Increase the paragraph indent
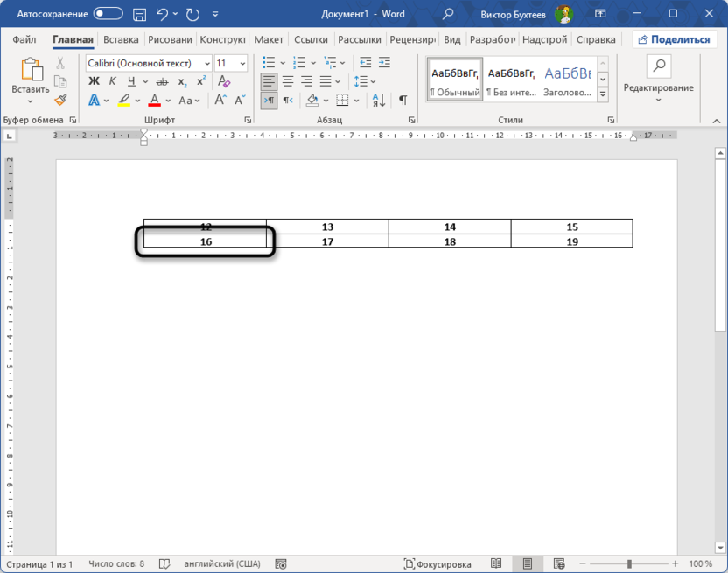 pyautogui.click(x=386, y=63)
